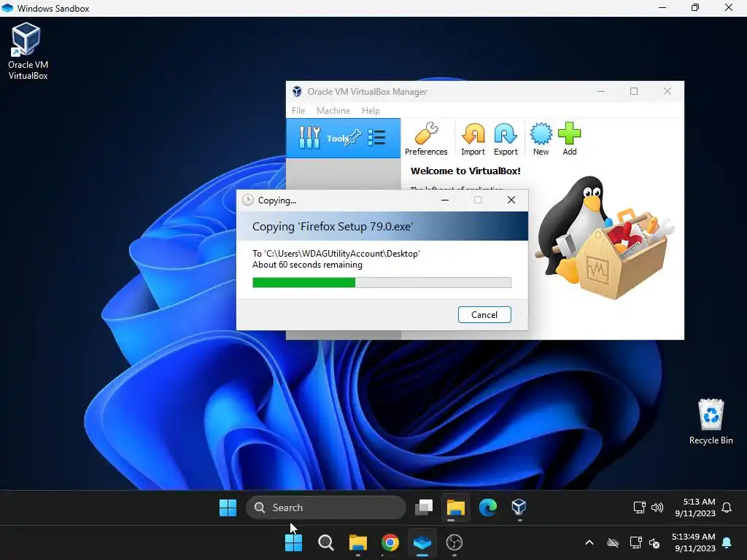
Task: Click Copying 'Firefox Setup 79.0.exe' header text
Action: coord(333,227)
